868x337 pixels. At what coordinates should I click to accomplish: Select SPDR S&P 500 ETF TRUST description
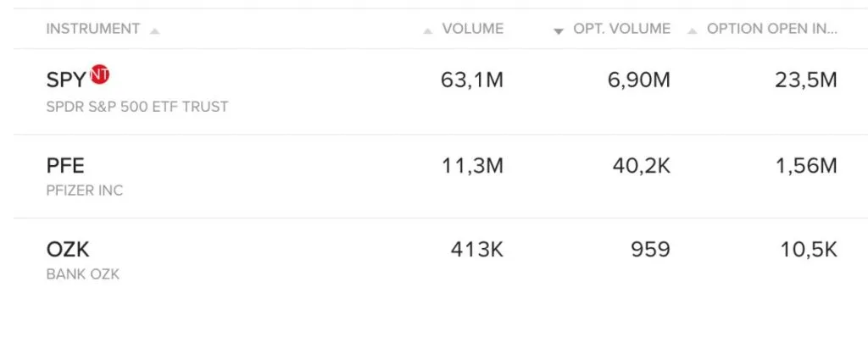tap(137, 107)
